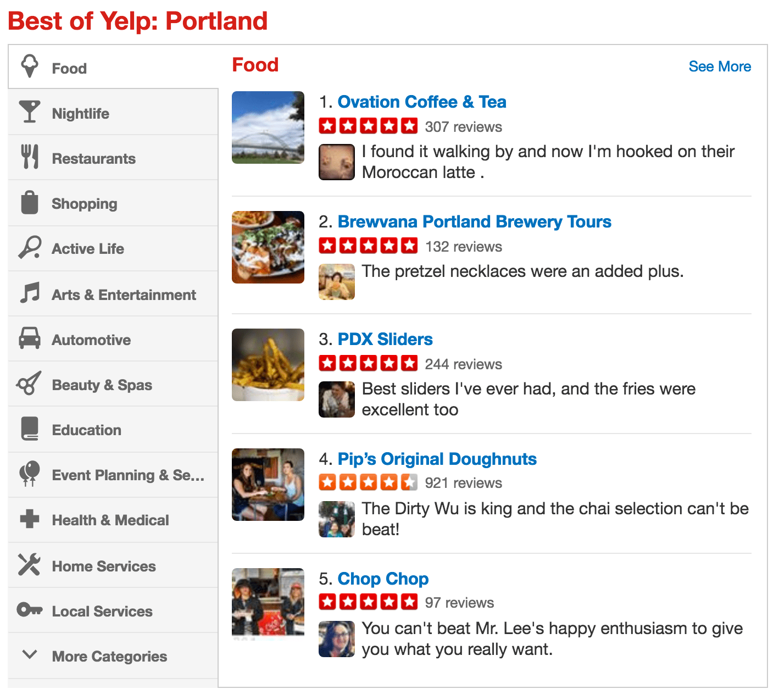Select the Home Services tools icon

(x=30, y=565)
